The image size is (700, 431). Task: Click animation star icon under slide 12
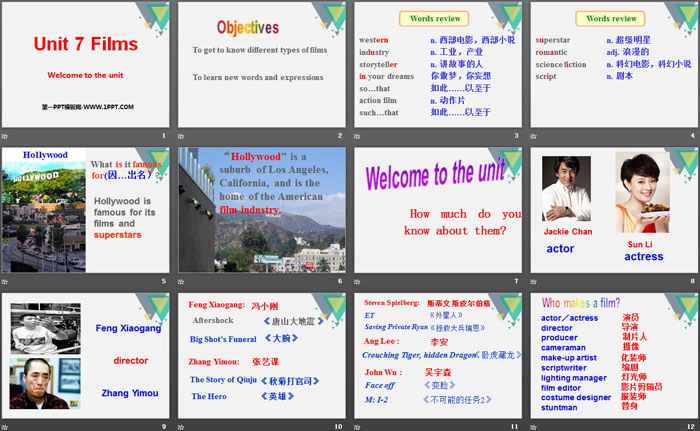pyautogui.click(x=533, y=427)
